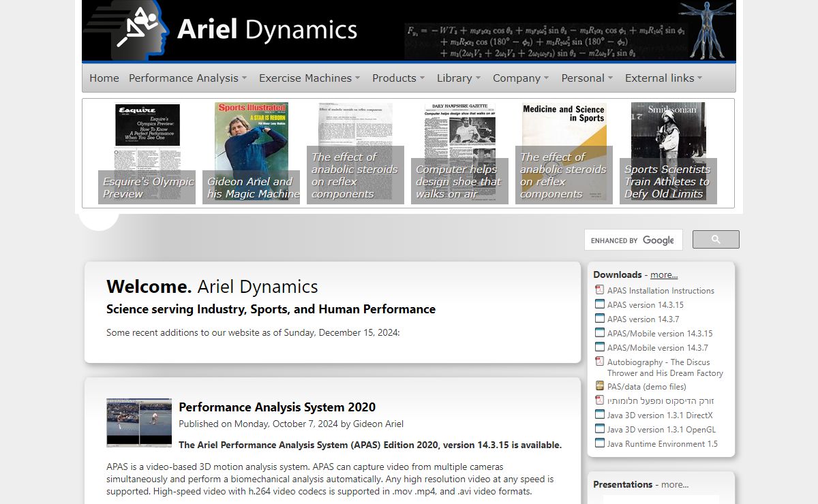Screen dimensions: 818x504
Task: Open the Medicine and Science in Sports thumbnail
Action: [564, 153]
